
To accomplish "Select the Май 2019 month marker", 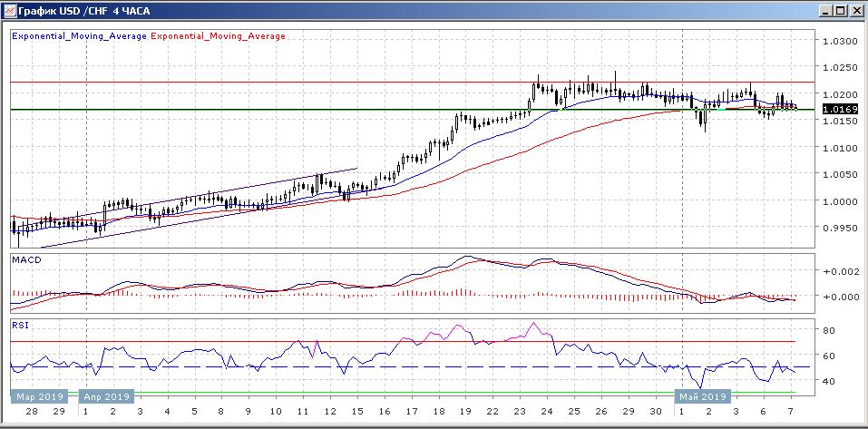I will (x=701, y=396).
